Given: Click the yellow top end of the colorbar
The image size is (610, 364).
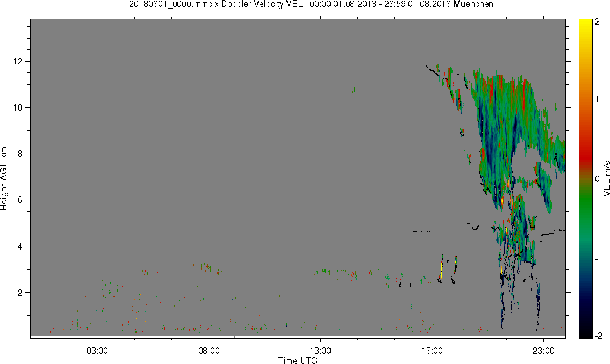Looking at the screenshot, I should [585, 23].
